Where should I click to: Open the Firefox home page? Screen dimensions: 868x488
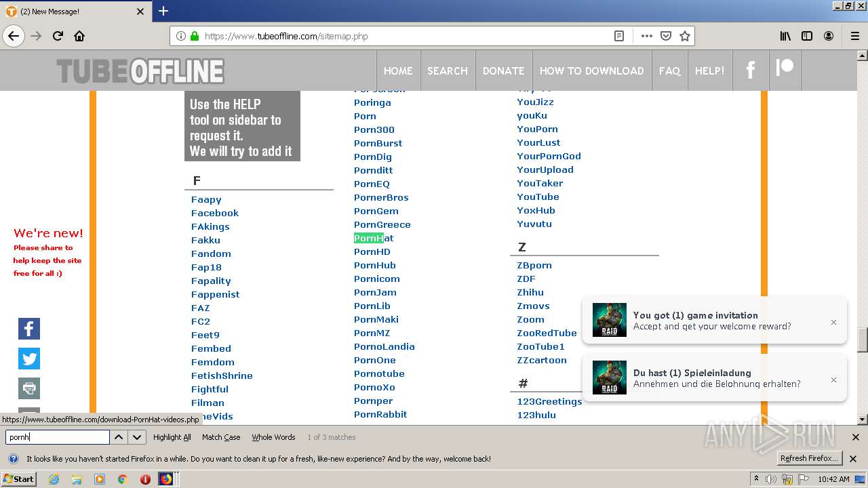tap(79, 36)
